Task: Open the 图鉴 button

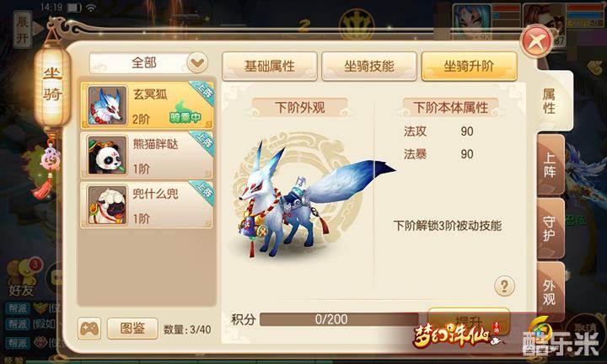Action: tap(132, 329)
